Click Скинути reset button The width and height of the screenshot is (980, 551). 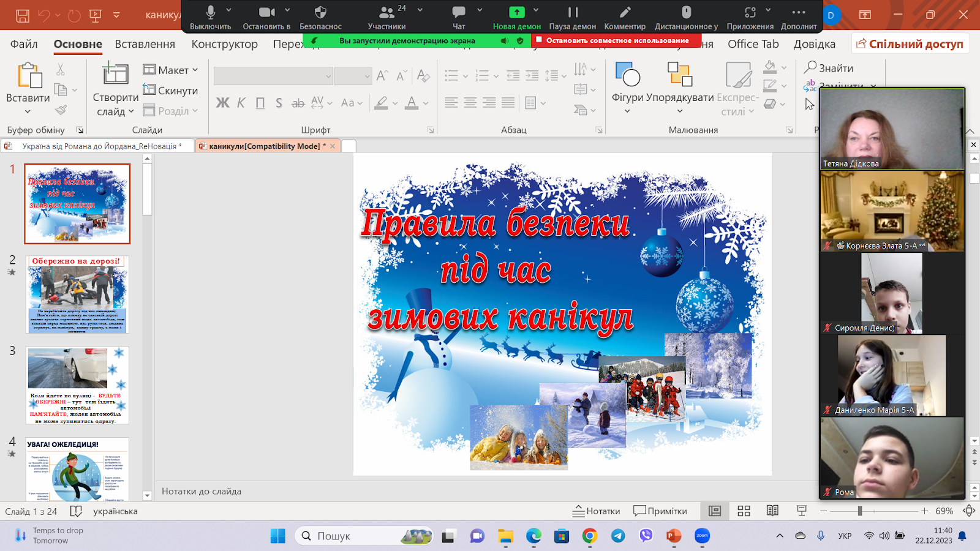pos(171,91)
